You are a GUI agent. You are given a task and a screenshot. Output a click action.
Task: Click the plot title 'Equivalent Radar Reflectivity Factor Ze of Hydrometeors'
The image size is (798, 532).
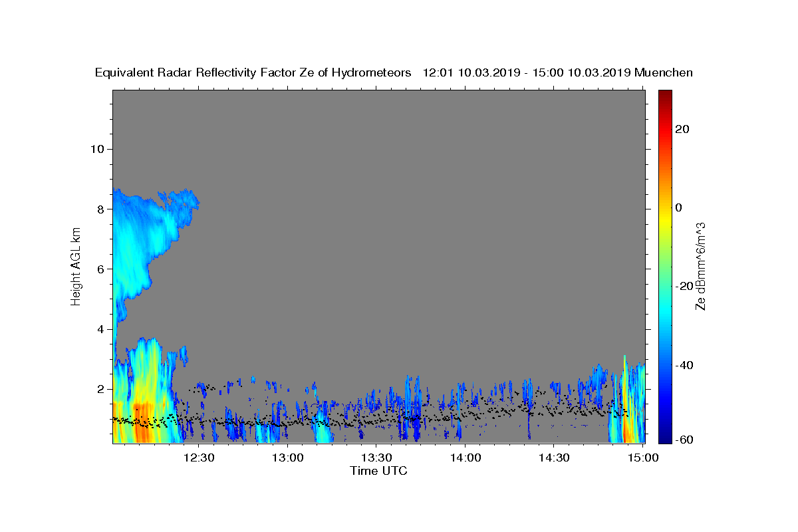pyautogui.click(x=253, y=73)
